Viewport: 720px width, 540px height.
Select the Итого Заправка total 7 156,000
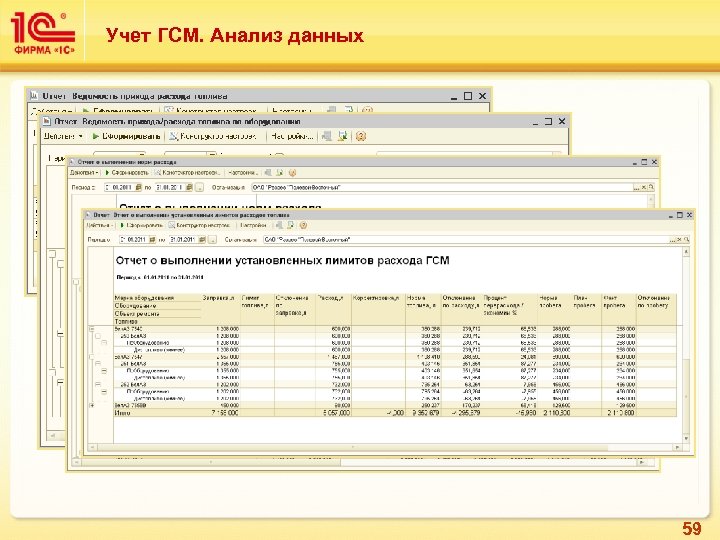click(225, 413)
